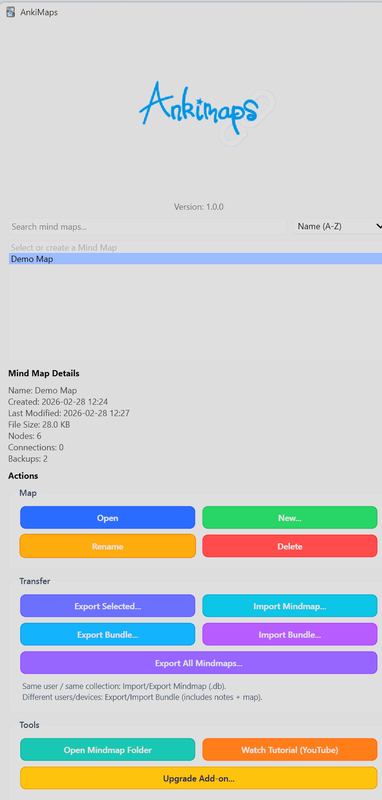Screen dimensions: 382x800
Task: Click the Version: 1.0.0 label
Action: coord(198,207)
